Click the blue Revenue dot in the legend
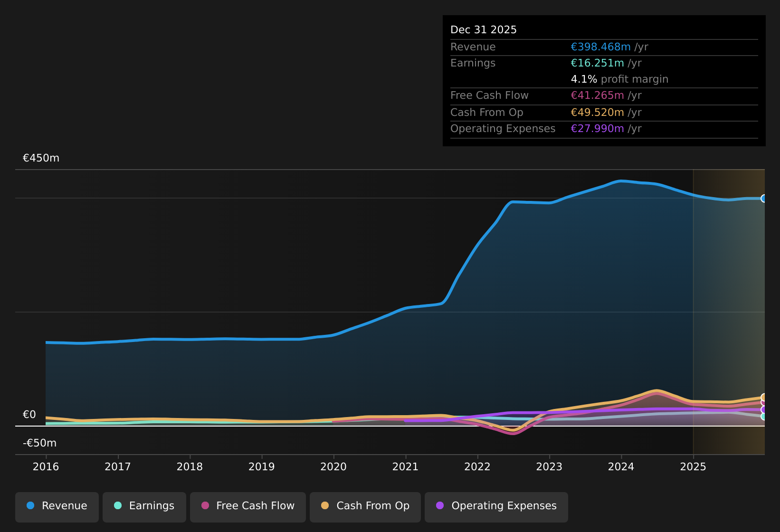 pos(30,506)
